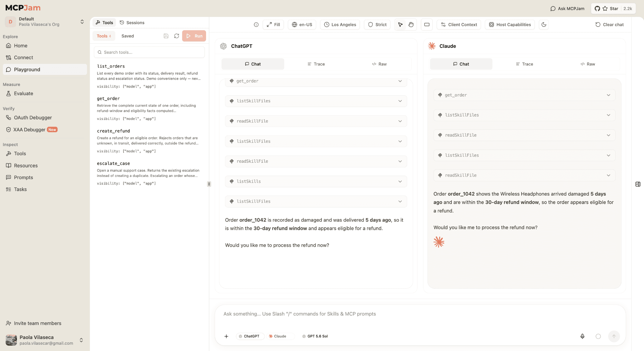644x351 pixels.
Task: Switch ChatGPT panel to Trace tab
Action: point(316,64)
